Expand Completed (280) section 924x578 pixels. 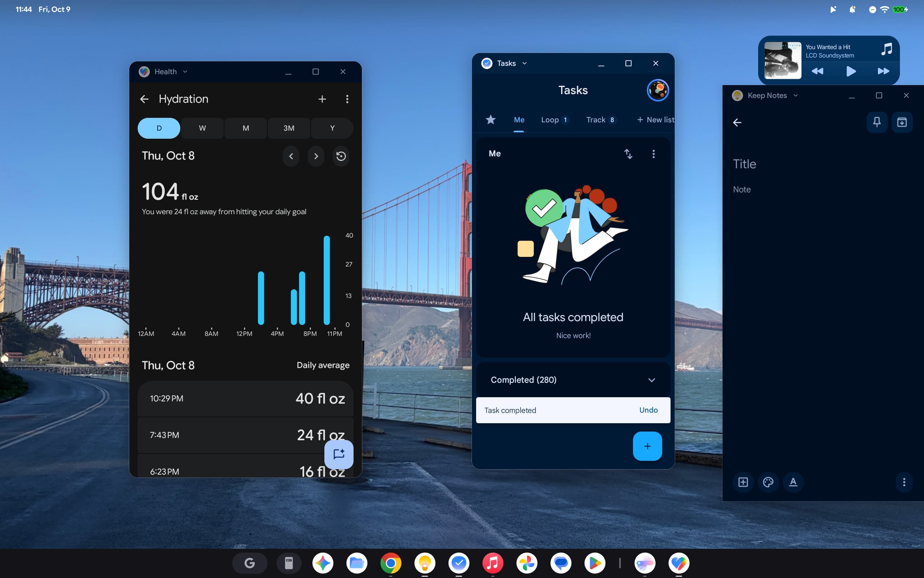[x=573, y=380]
